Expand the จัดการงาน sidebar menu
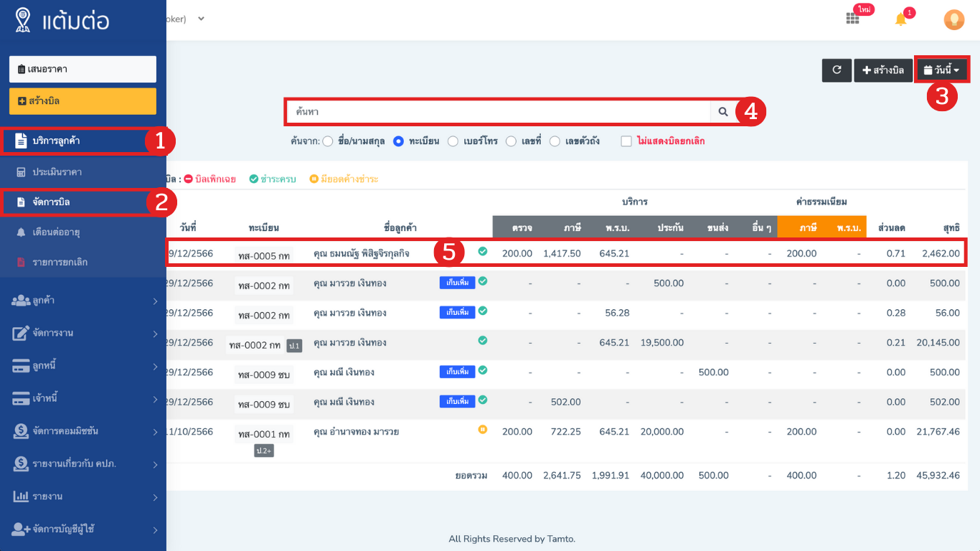Viewport: 980px width, 551px height. [x=155, y=334]
